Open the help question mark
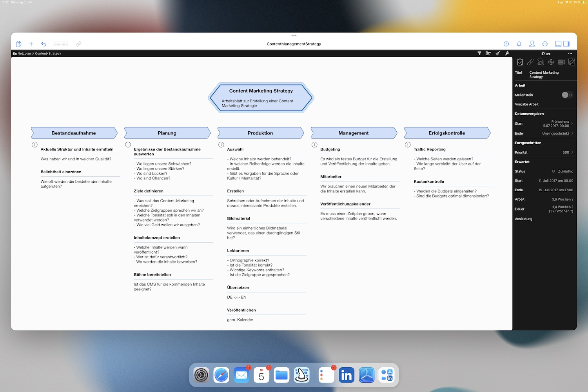The image size is (588, 392). point(506,44)
